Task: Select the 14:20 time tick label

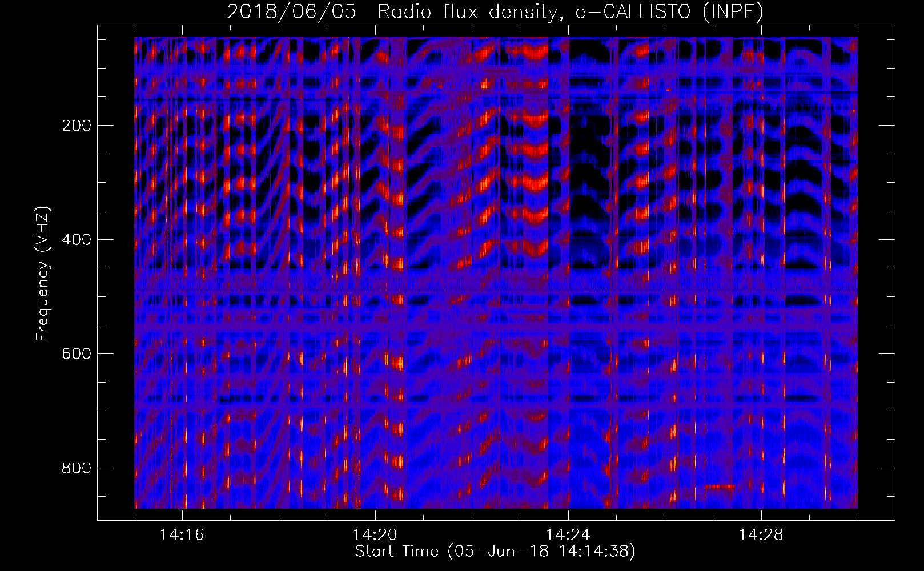Action: pyautogui.click(x=375, y=535)
